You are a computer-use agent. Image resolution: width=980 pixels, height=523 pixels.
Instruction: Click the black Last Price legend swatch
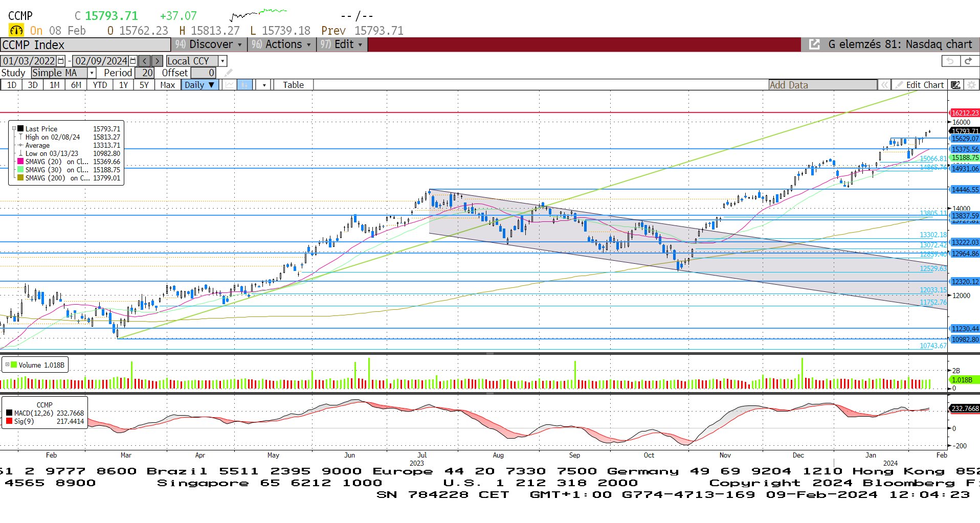pyautogui.click(x=20, y=129)
